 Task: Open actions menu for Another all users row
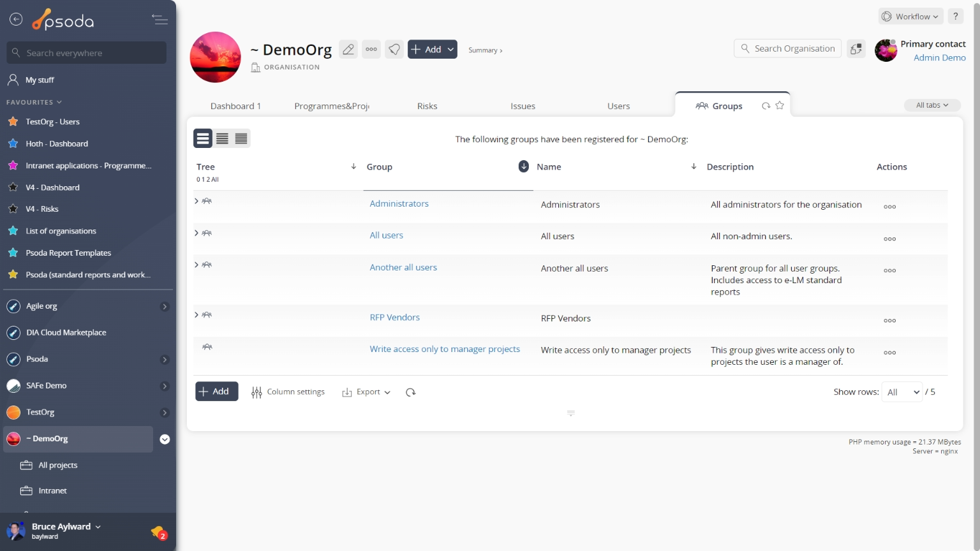889,270
